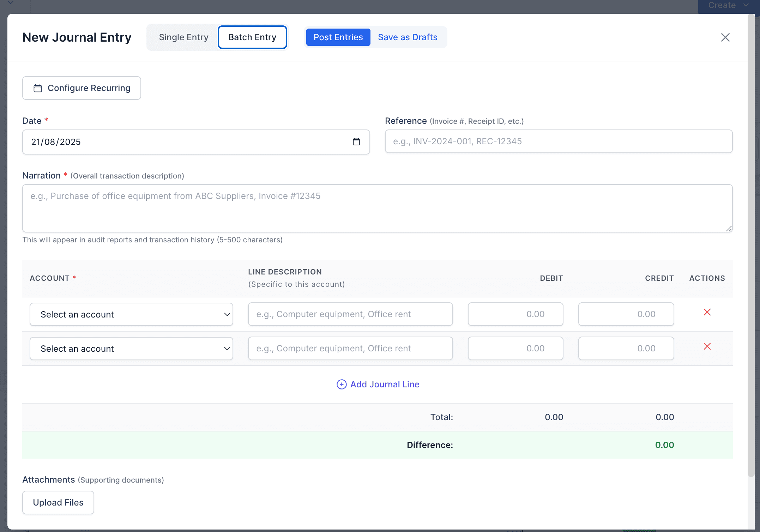Open the date picker calendar icon
Screen dimensions: 760x532
[x=356, y=142]
